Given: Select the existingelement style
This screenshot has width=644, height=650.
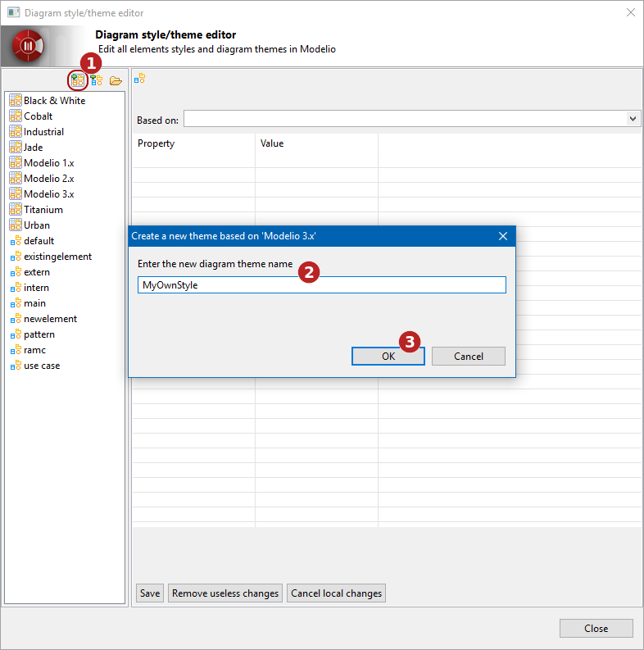Looking at the screenshot, I should tap(57, 257).
